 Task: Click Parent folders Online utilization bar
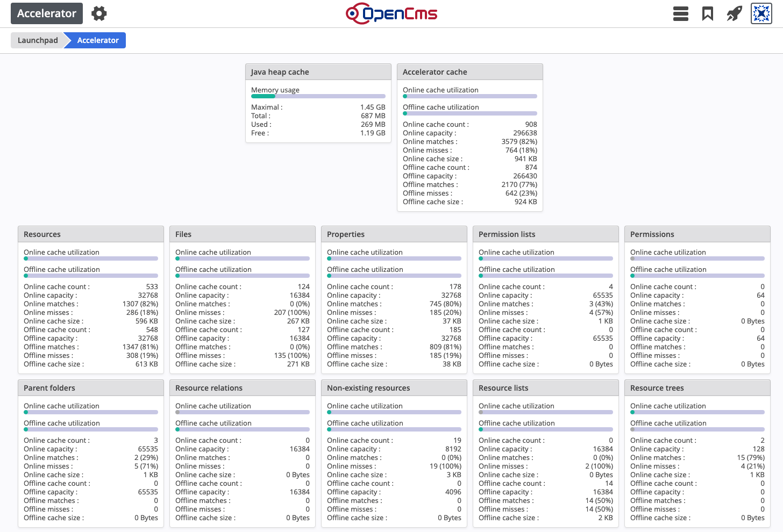pyautogui.click(x=91, y=412)
